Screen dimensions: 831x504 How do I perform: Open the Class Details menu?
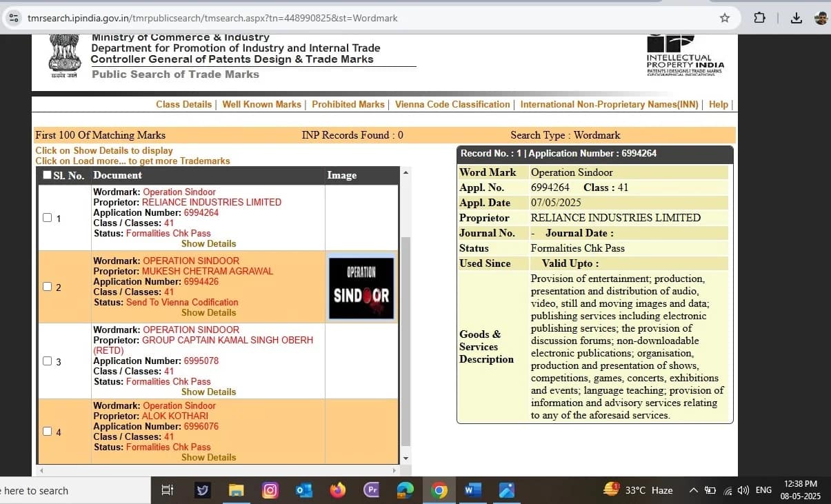pyautogui.click(x=183, y=104)
